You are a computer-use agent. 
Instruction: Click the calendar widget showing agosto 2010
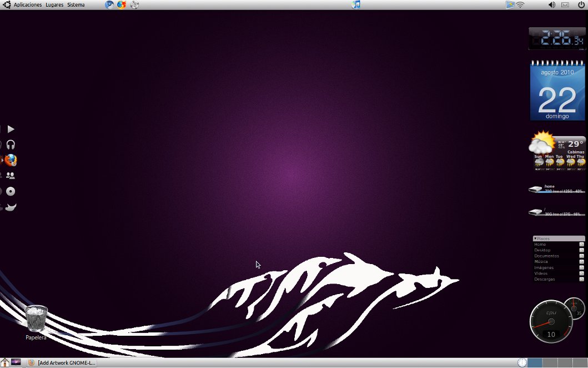[557, 91]
